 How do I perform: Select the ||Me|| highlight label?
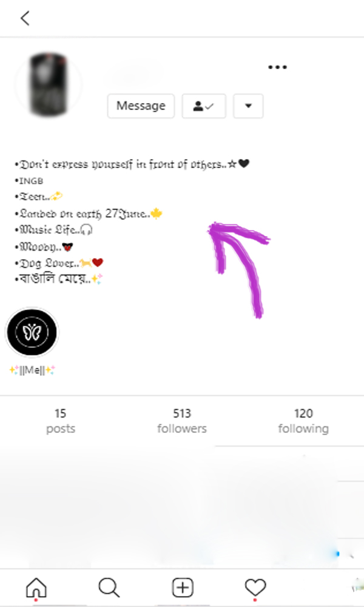32,370
